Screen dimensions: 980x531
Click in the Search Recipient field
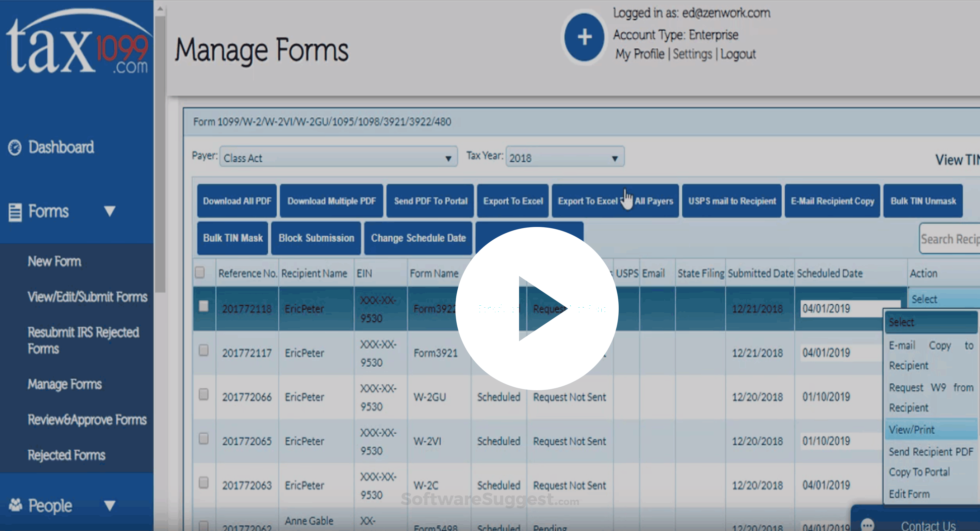coord(950,239)
